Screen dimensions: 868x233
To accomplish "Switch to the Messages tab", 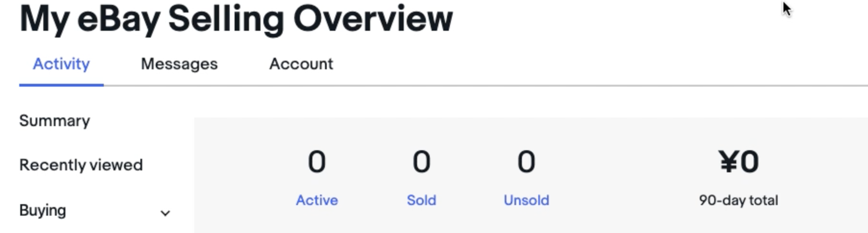I will (x=179, y=64).
